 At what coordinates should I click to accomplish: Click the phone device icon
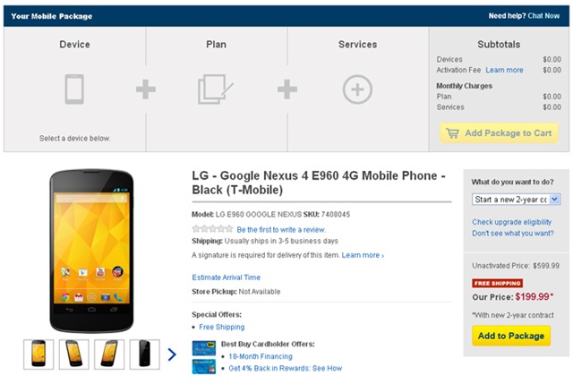tap(74, 89)
